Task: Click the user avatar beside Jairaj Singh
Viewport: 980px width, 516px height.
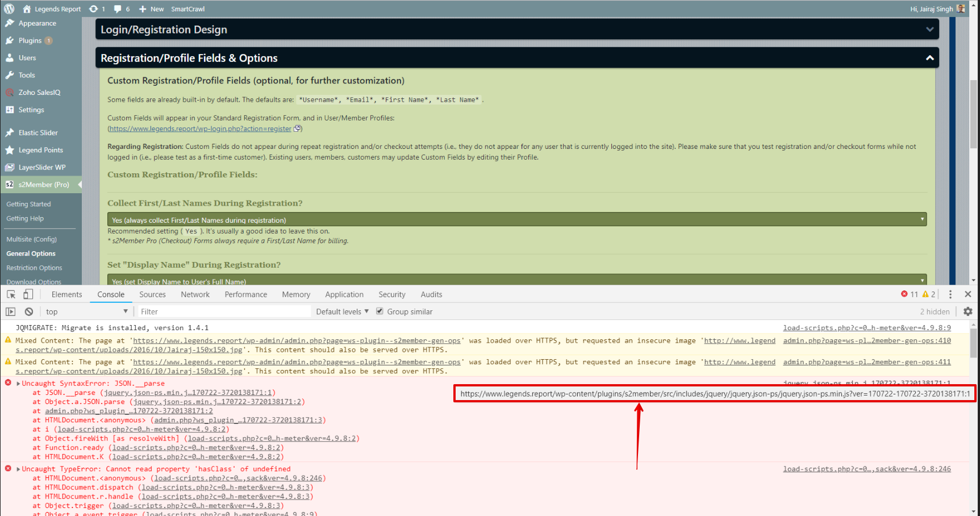Action: tap(961, 9)
